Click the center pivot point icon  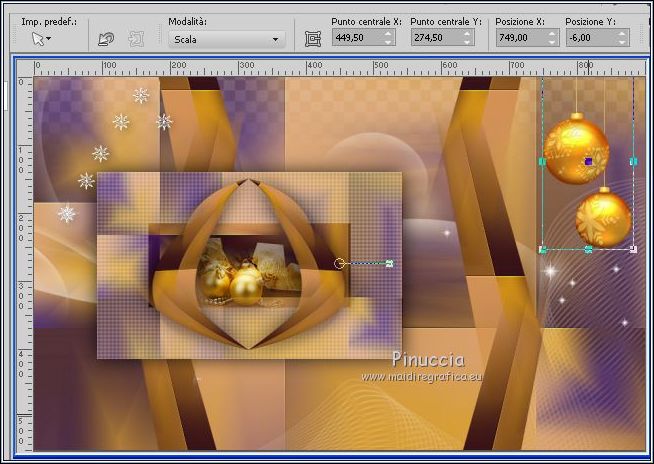[x=313, y=39]
